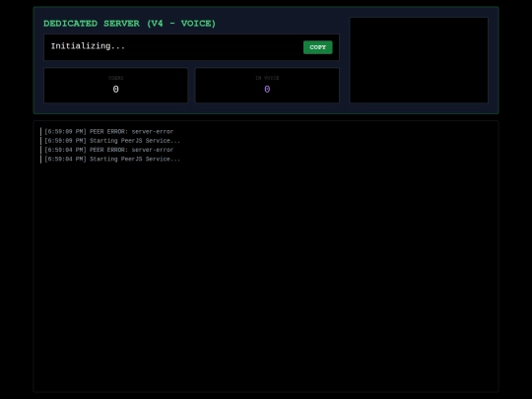Click the IN VOICE label
The height and width of the screenshot is (399, 532).
267,78
